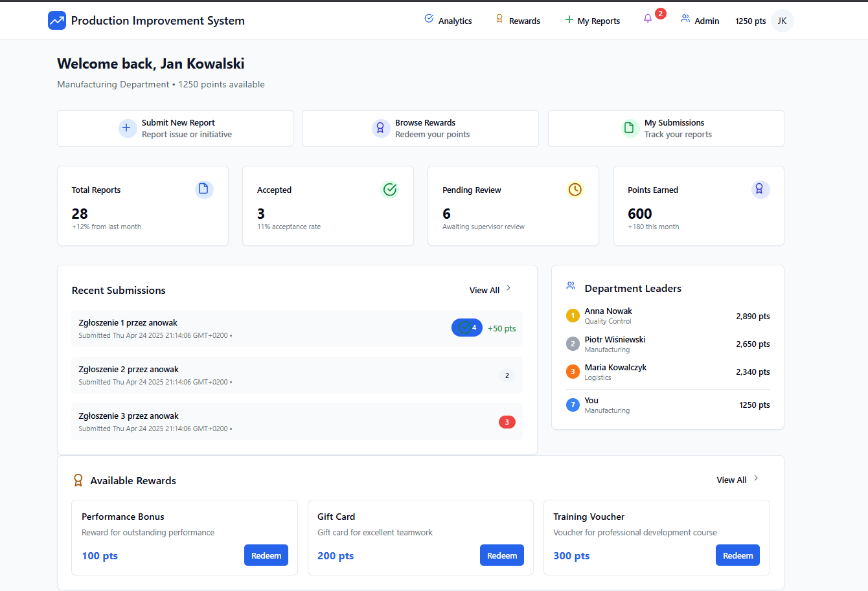The image size is (868, 591).
Task: Click the Points Earned award icon
Action: (760, 189)
